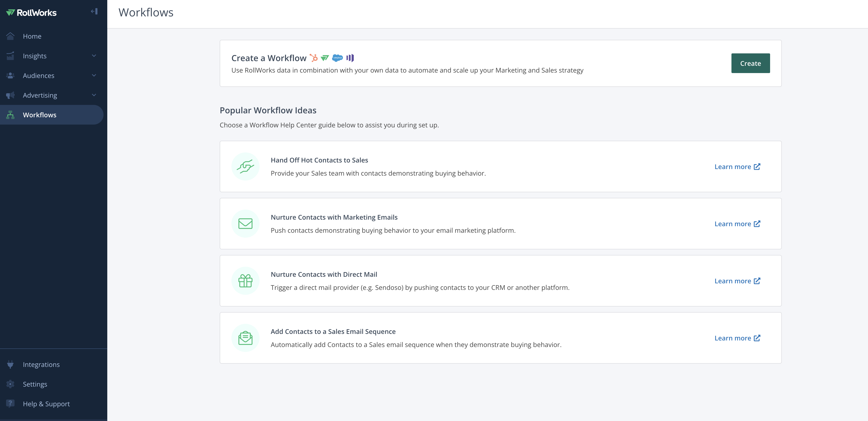Image resolution: width=868 pixels, height=421 pixels.
Task: Click the envelope icon for Marketing Emails
Action: 245,224
